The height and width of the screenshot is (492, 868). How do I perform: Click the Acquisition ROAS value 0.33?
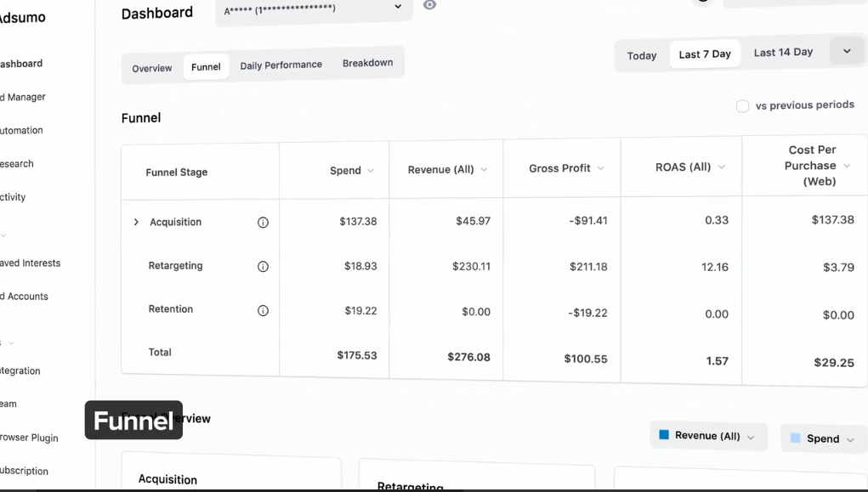coord(717,220)
